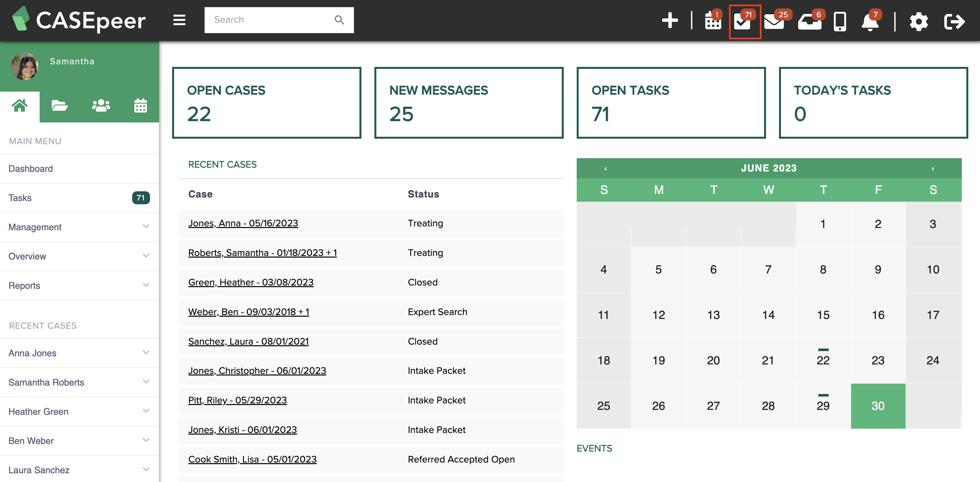Open case Green, Heather - 03/08/2023
Viewport: 980px width, 482px height.
[251, 282]
